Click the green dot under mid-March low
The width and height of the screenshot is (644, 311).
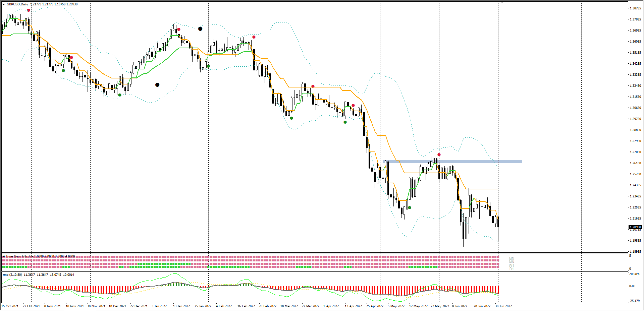[x=291, y=118]
